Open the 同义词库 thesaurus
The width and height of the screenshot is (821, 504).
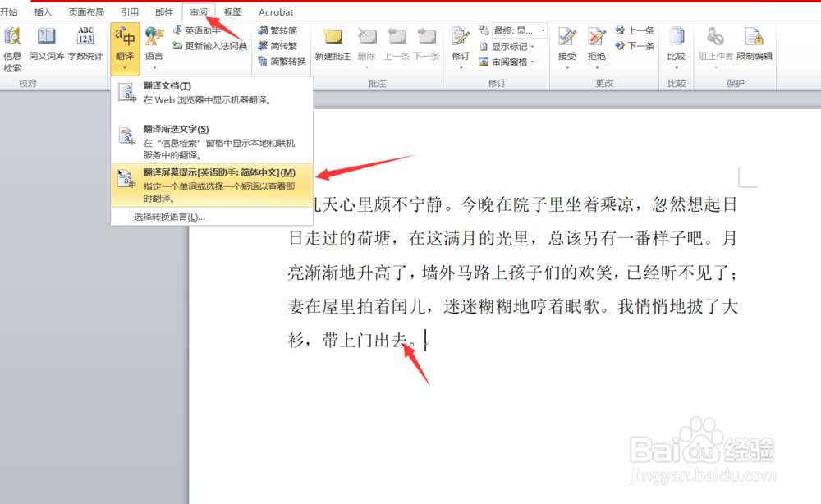47,44
